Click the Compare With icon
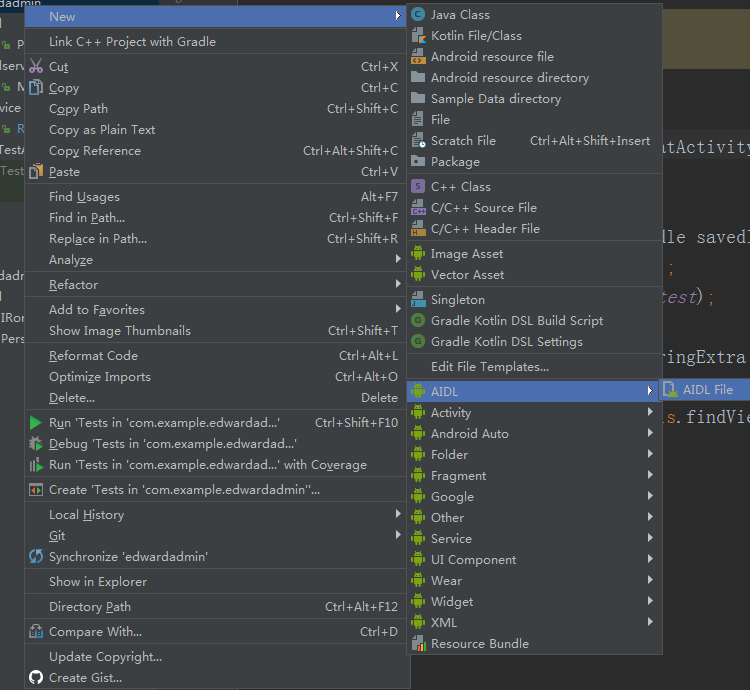The image size is (750, 690). tap(36, 632)
